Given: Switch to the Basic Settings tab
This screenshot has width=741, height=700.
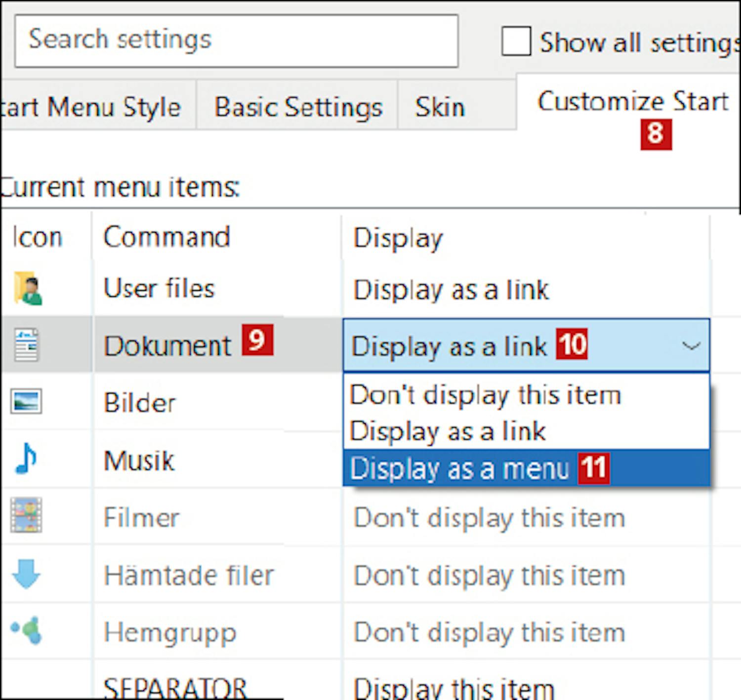Looking at the screenshot, I should tap(298, 107).
